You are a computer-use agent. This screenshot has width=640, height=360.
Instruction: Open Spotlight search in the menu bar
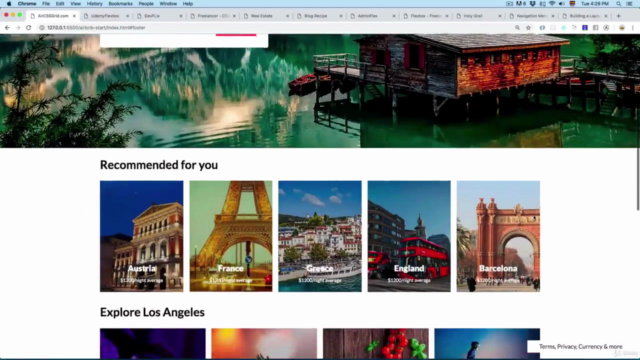pos(619,4)
